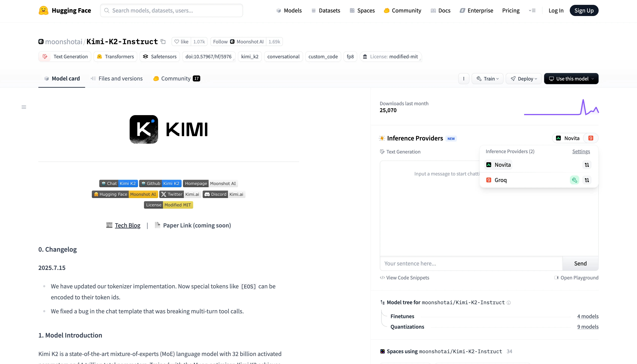Select the Groq icon in provider selector pill

(591, 138)
